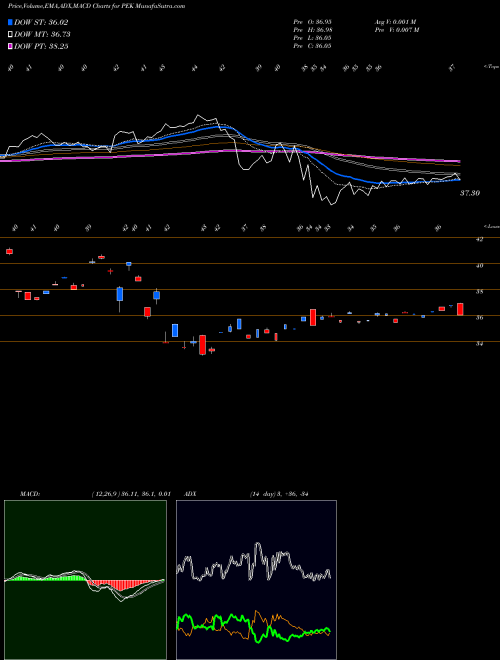Click the blue DOW ST legend swatch

point(11,22)
